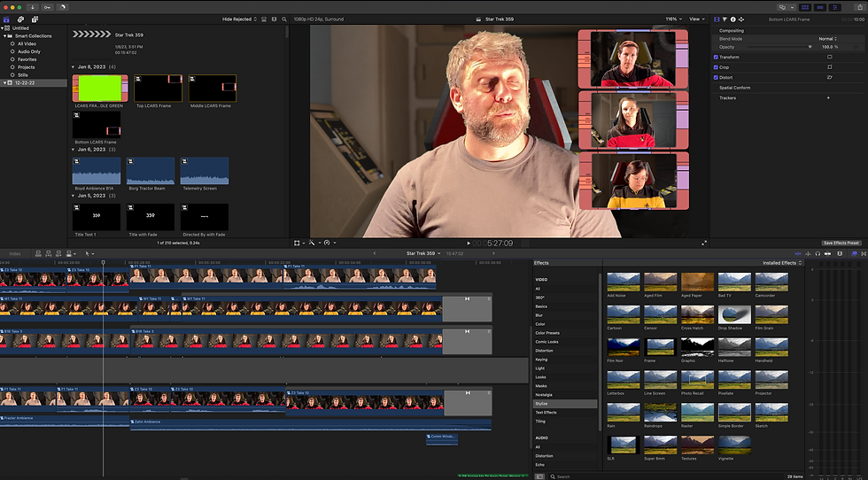
Task: Click the timeline playhead marker
Action: click(x=103, y=262)
